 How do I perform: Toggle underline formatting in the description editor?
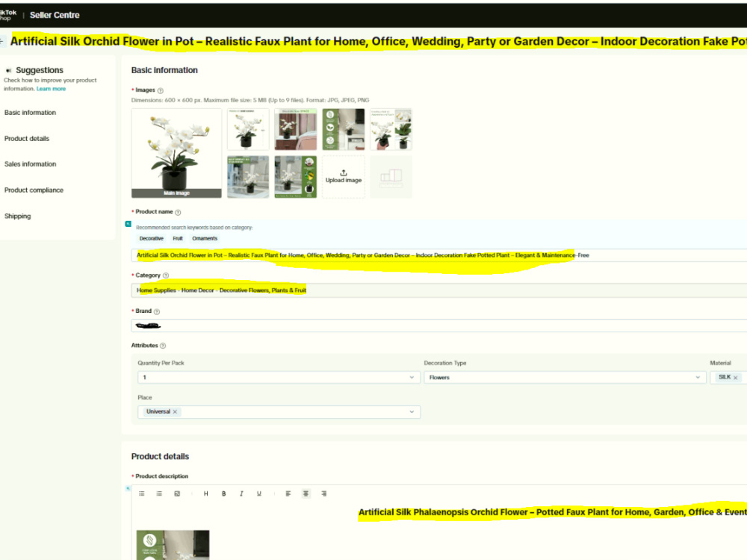(259, 494)
